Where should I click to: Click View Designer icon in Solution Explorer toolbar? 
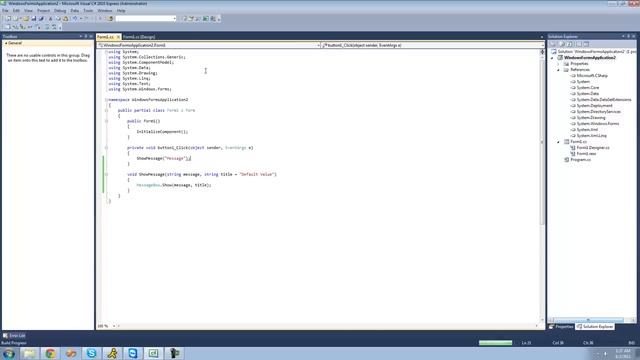pos(587,44)
